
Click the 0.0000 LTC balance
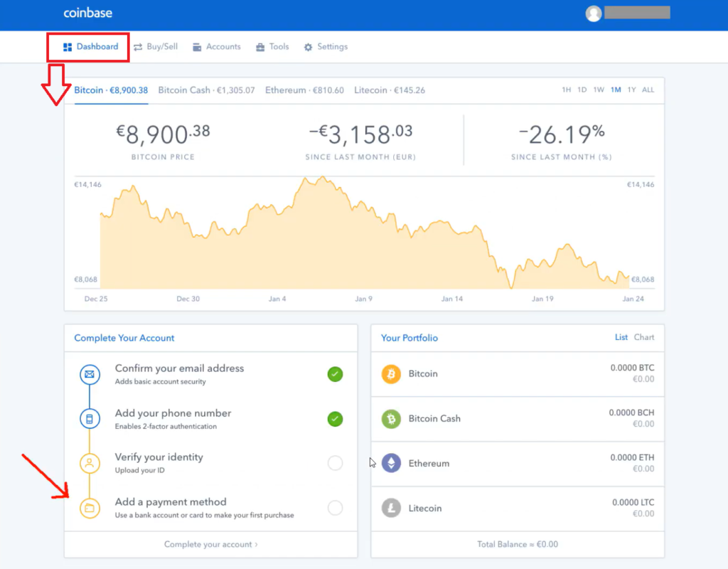(633, 503)
